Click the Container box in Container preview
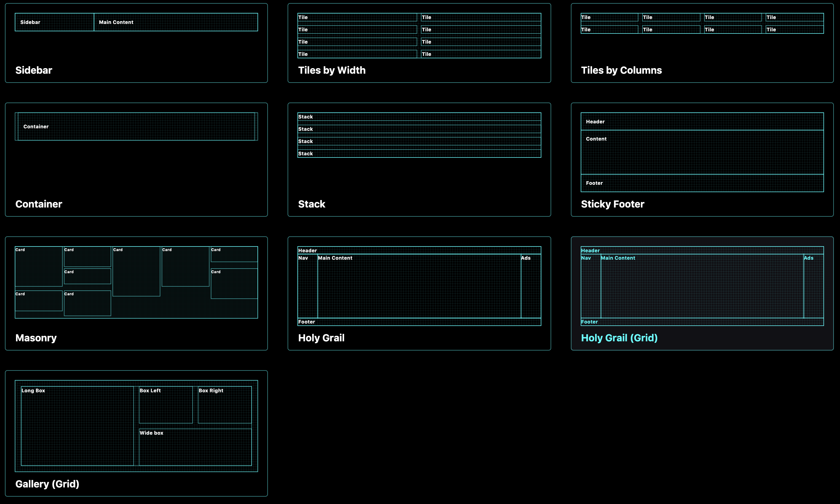This screenshot has height=504, width=840. point(136,126)
